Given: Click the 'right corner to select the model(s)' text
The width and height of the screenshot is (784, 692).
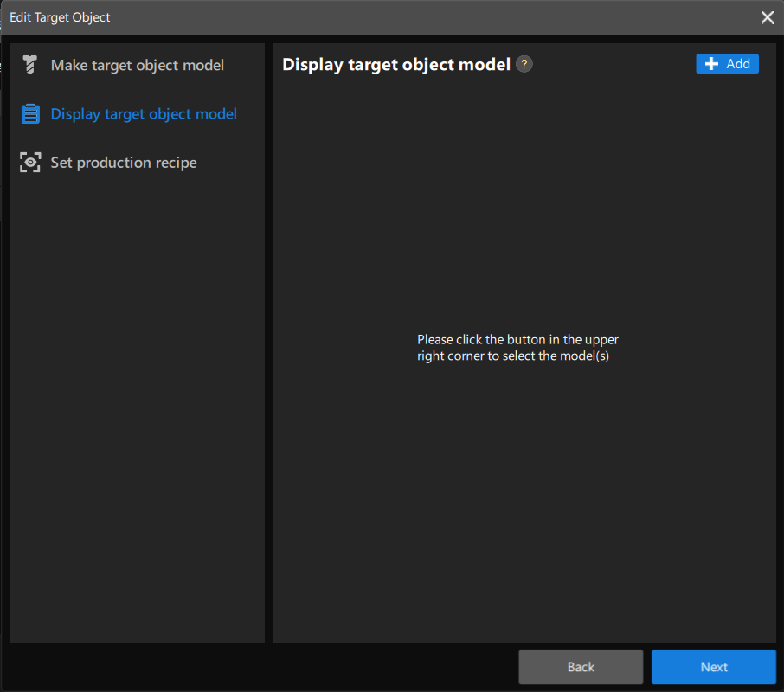Looking at the screenshot, I should click(512, 356).
